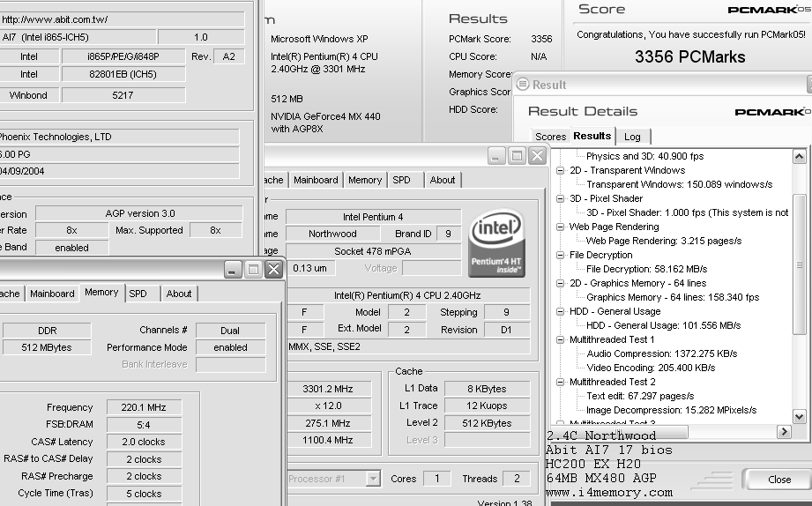Collapse the HDD - General Usage node

click(x=560, y=311)
